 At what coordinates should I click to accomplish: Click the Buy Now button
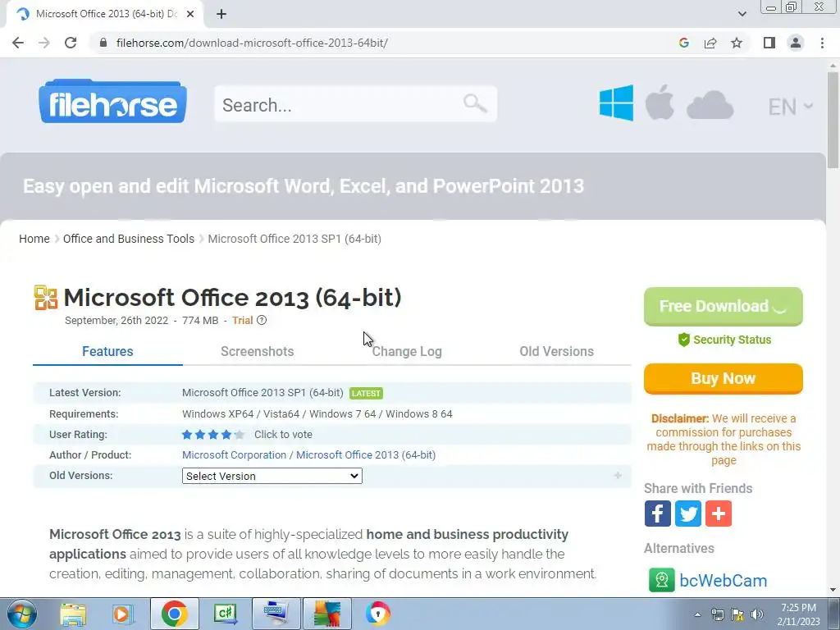point(724,378)
